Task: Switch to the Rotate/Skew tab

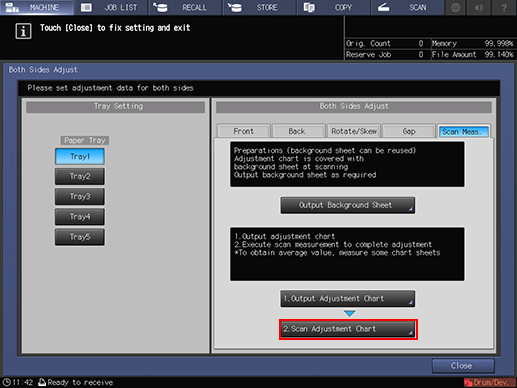Action: [x=354, y=131]
